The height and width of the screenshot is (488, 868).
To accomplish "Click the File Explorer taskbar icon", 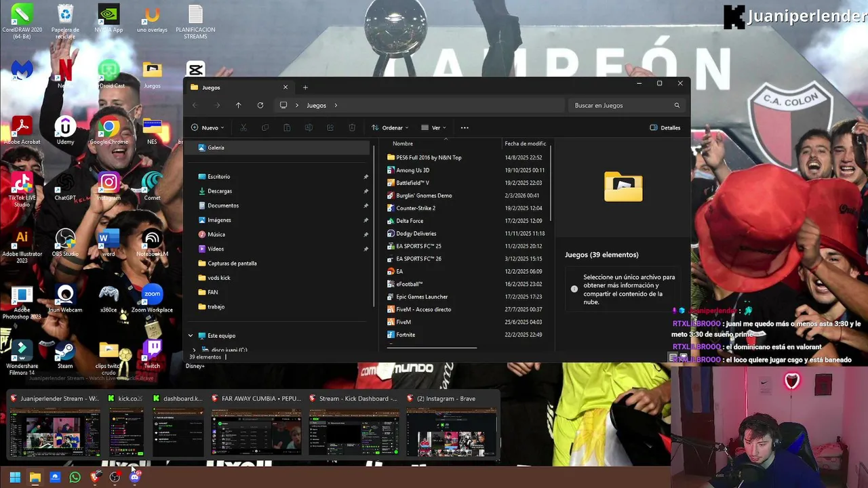I will pos(35,477).
